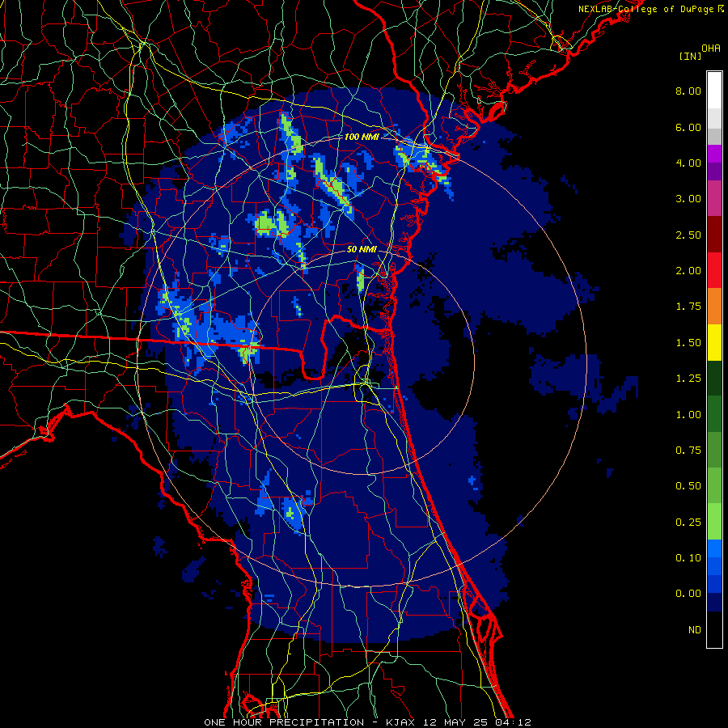Viewport: 728px width, 728px height.
Task: Click the 'ND' no-data label
Action: 695,630
